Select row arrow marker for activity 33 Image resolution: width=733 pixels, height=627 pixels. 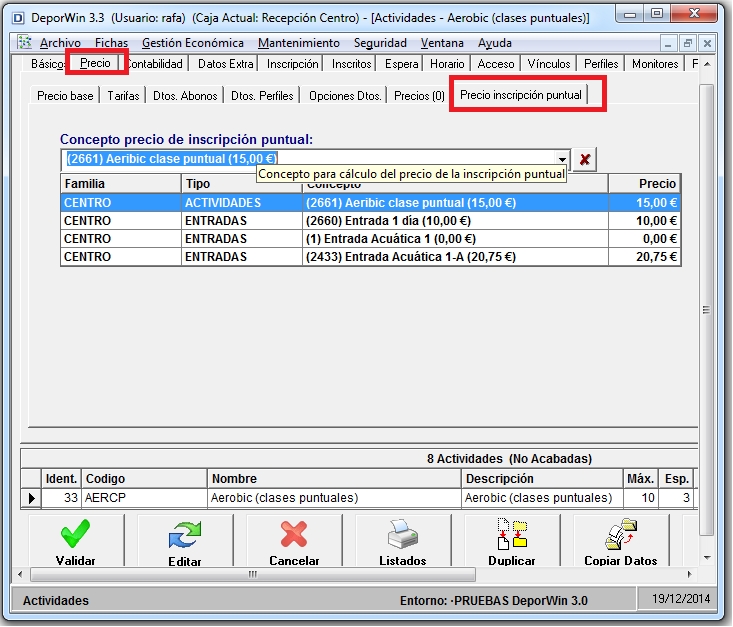31,498
